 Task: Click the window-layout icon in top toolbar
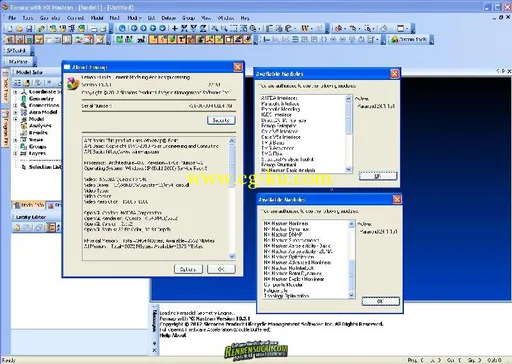(x=401, y=28)
